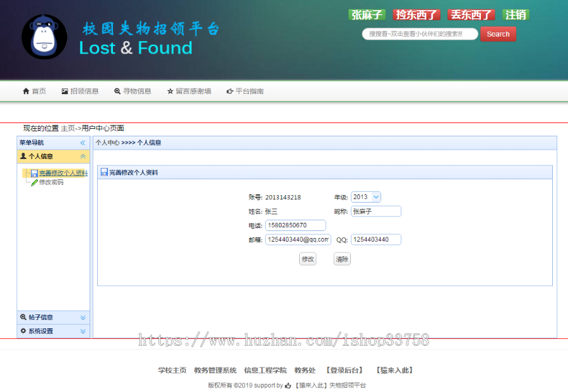Click the person icon beside 个人信息
This screenshot has width=568, height=392.
click(x=23, y=156)
